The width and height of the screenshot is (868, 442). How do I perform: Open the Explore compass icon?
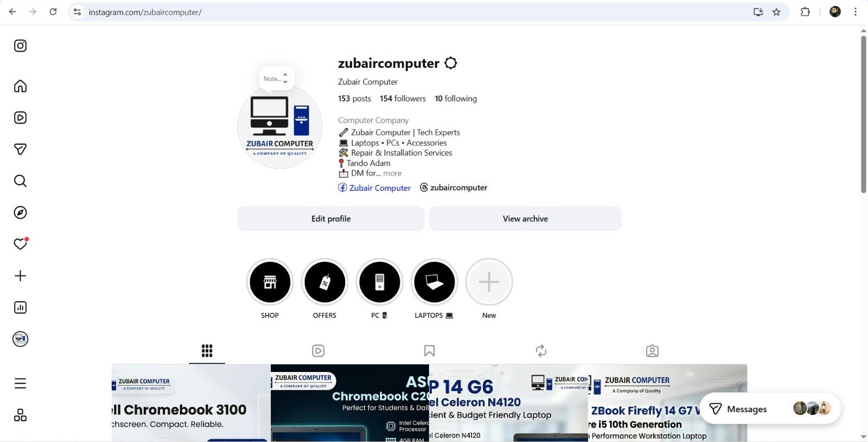click(x=20, y=213)
